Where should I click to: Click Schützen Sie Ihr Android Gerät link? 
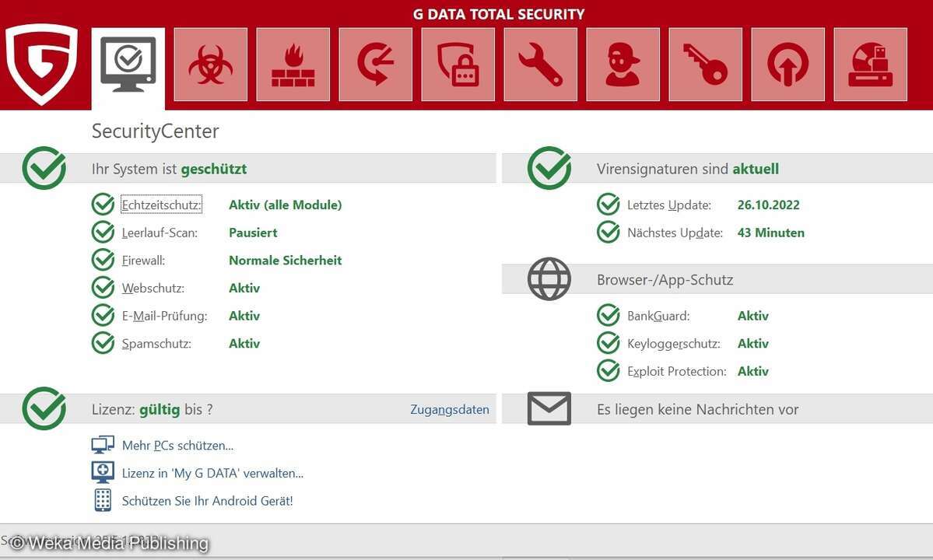(207, 501)
